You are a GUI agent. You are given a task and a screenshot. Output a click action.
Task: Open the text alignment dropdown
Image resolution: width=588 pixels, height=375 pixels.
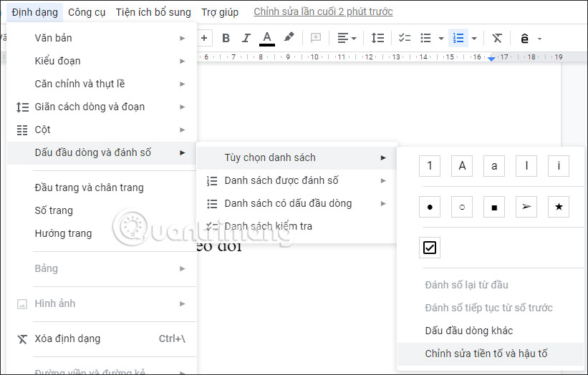click(x=347, y=38)
